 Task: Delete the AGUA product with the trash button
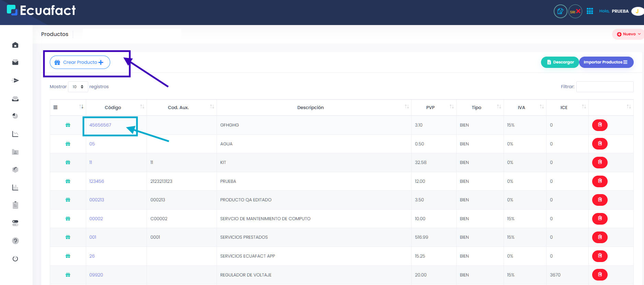tap(599, 144)
